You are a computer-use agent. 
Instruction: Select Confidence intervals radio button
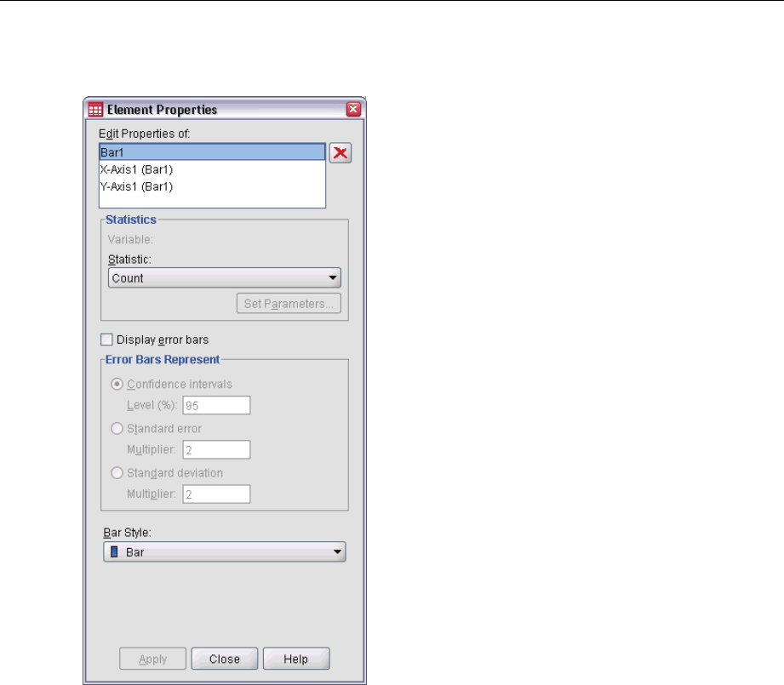[117, 384]
